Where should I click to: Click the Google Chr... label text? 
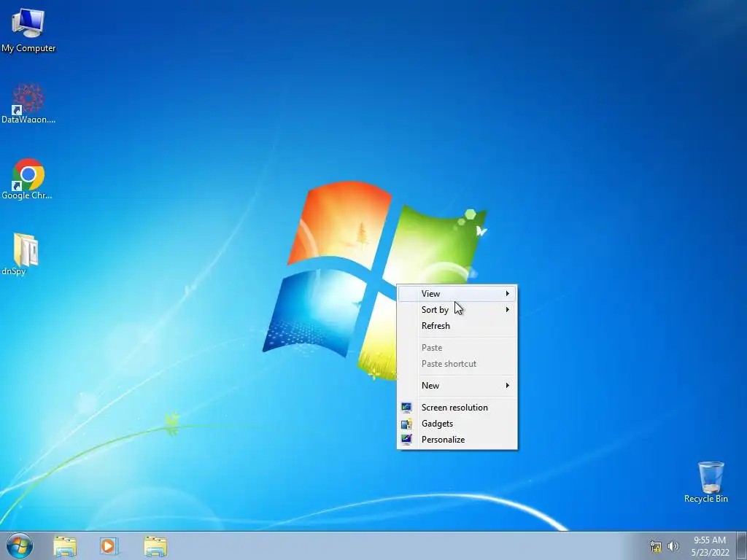[x=27, y=195]
